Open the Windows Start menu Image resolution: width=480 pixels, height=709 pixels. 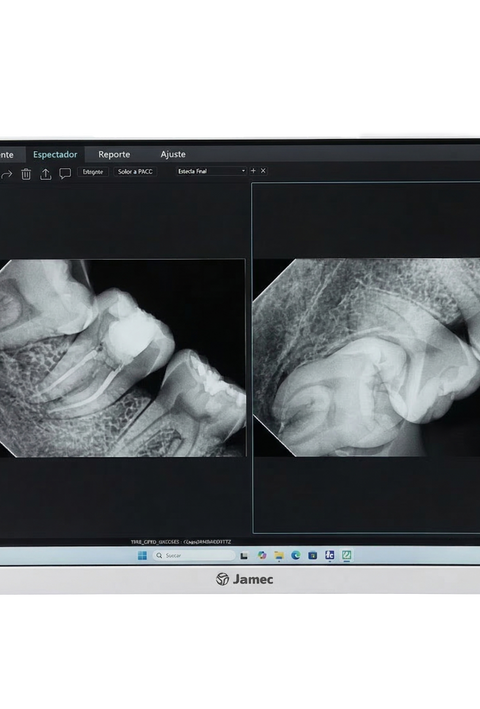pyautogui.click(x=142, y=556)
